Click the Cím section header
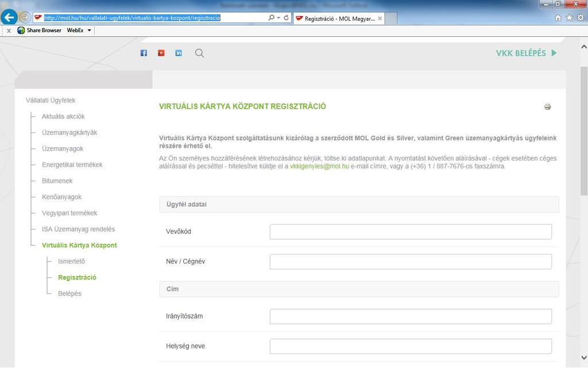Viewport: 588px width, 368px height. [359, 289]
